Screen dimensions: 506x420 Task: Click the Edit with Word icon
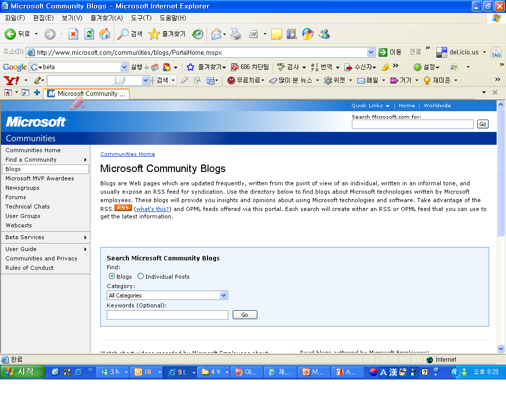pyautogui.click(x=253, y=34)
